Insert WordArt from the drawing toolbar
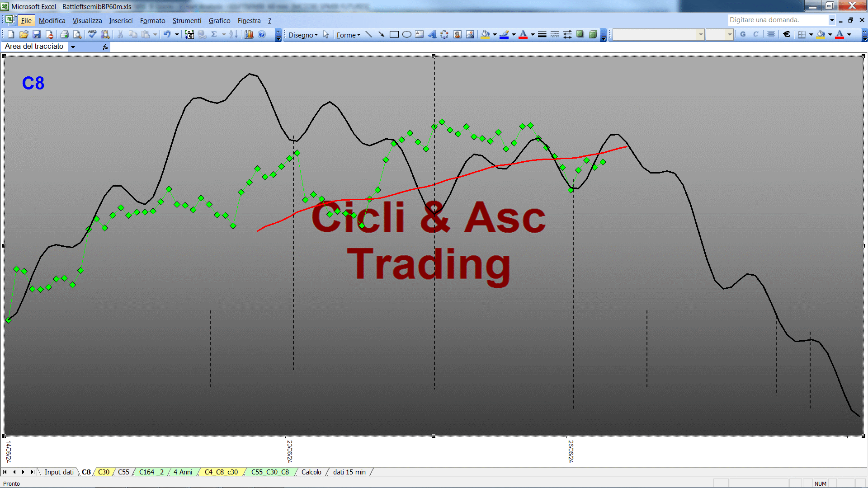868x488 pixels. point(432,34)
